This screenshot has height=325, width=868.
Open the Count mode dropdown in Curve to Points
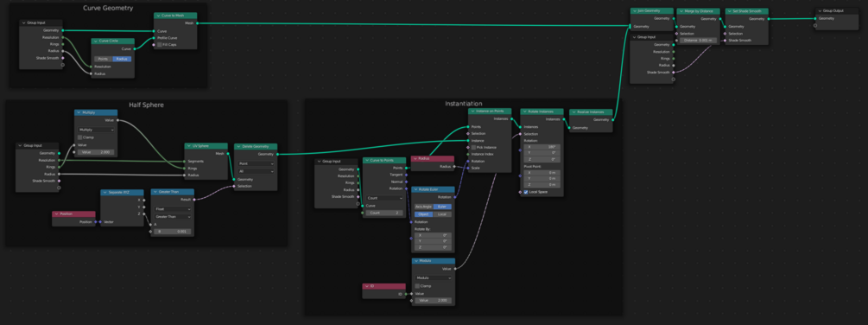pyautogui.click(x=384, y=198)
